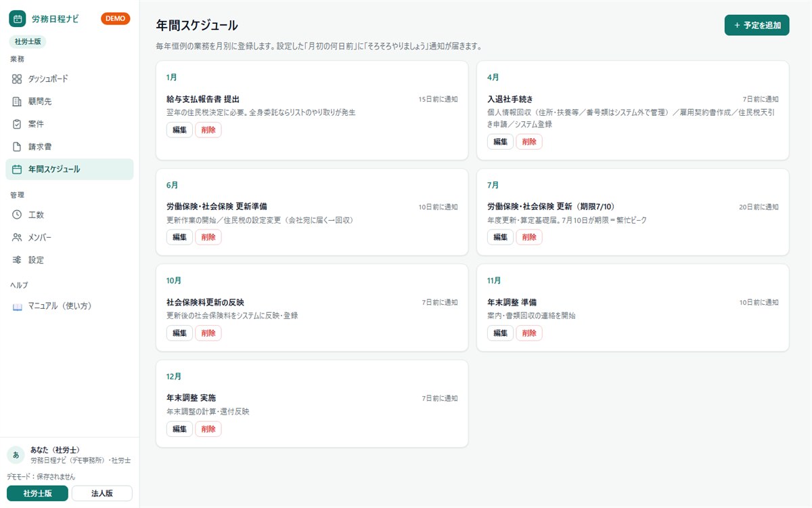Click the 顧問先 building icon
The width and height of the screenshot is (812, 508).
[17, 102]
